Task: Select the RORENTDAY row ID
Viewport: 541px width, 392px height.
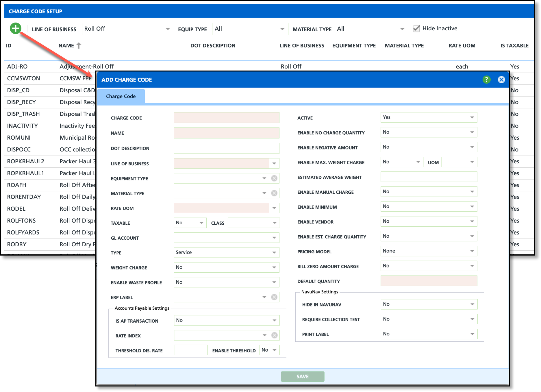Action: click(24, 197)
